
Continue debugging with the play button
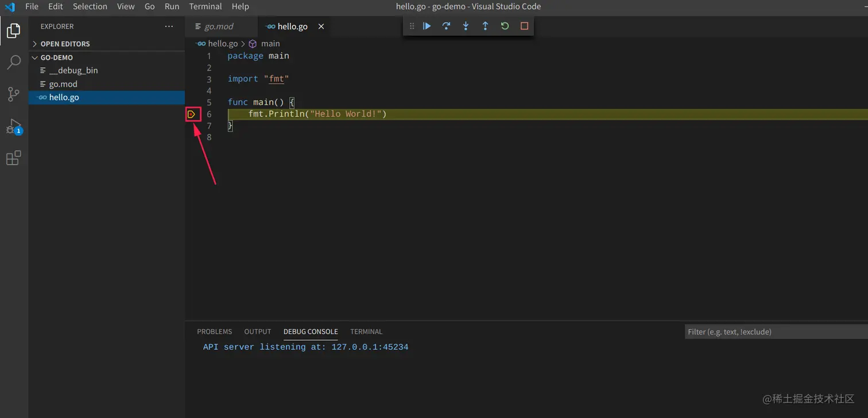(427, 26)
